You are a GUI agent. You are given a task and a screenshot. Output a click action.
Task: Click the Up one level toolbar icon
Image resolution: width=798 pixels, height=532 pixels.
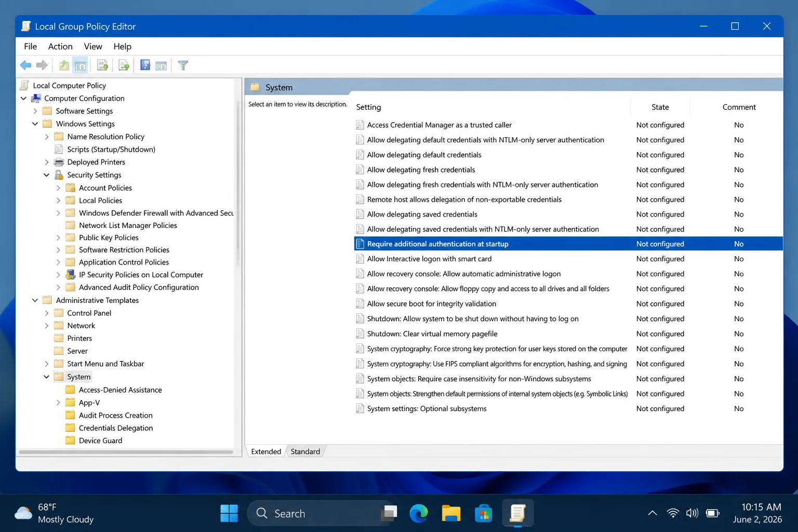pos(64,65)
